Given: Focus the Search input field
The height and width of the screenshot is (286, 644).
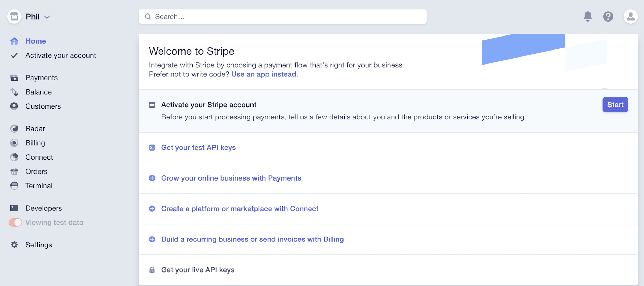Looking at the screenshot, I should pyautogui.click(x=283, y=17).
